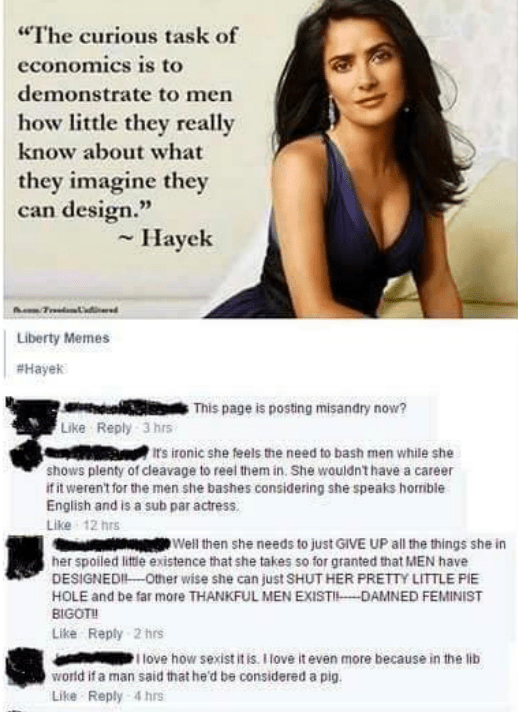Reply to the 'DAMNED FEMINIST BIGOT' comment

pos(105,633)
